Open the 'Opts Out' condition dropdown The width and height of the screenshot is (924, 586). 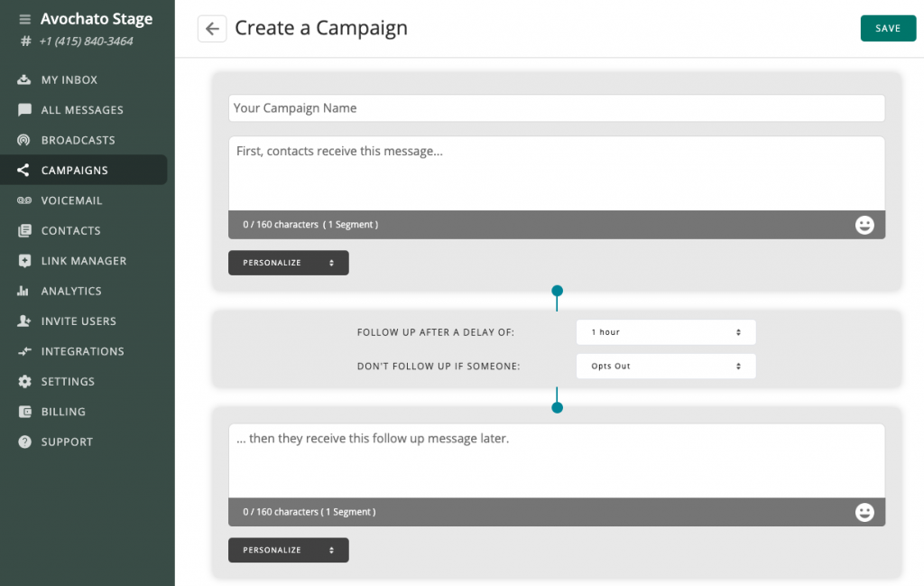tap(665, 367)
